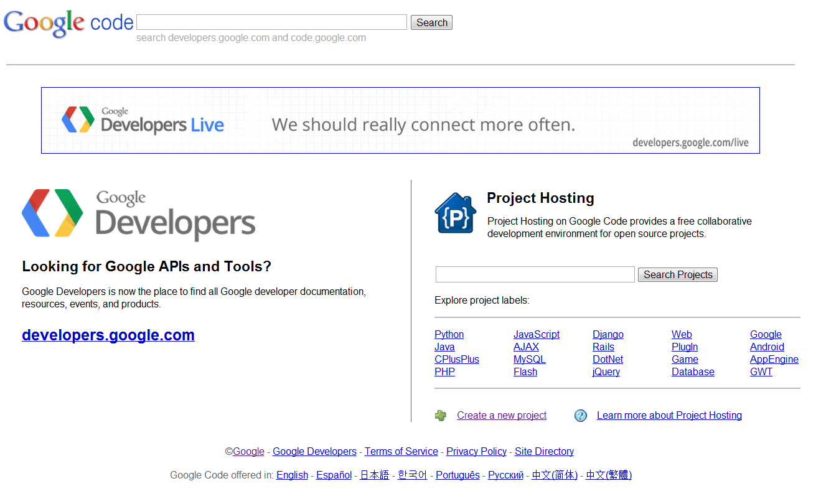
Task: Switch language to 中文(简体)
Action: [x=555, y=475]
